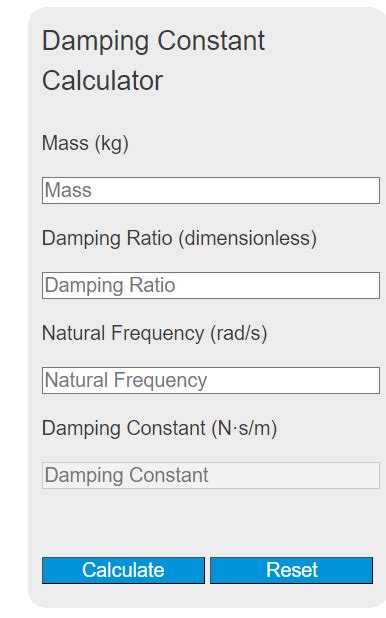Image resolution: width=386 pixels, height=618 pixels.
Task: Select the Natural Frequency input field
Action: coord(211,380)
